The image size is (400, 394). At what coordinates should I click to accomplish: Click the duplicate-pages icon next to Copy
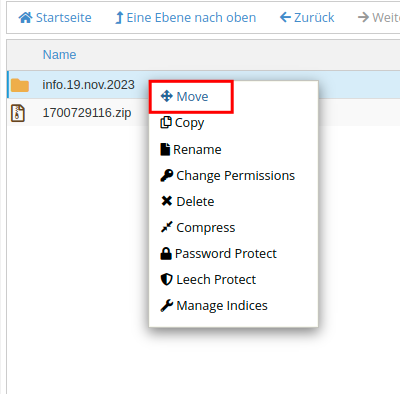coord(166,122)
